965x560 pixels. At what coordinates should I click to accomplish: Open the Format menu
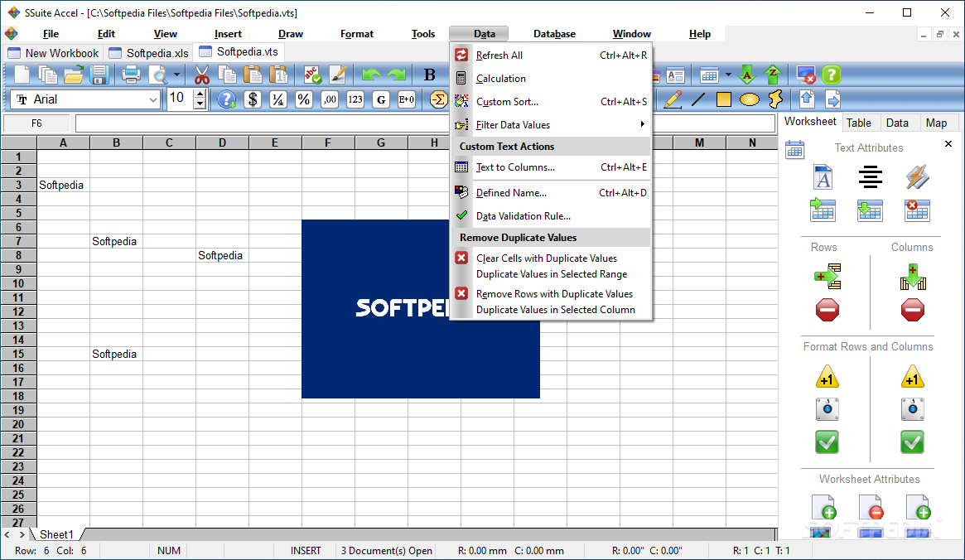tap(357, 34)
